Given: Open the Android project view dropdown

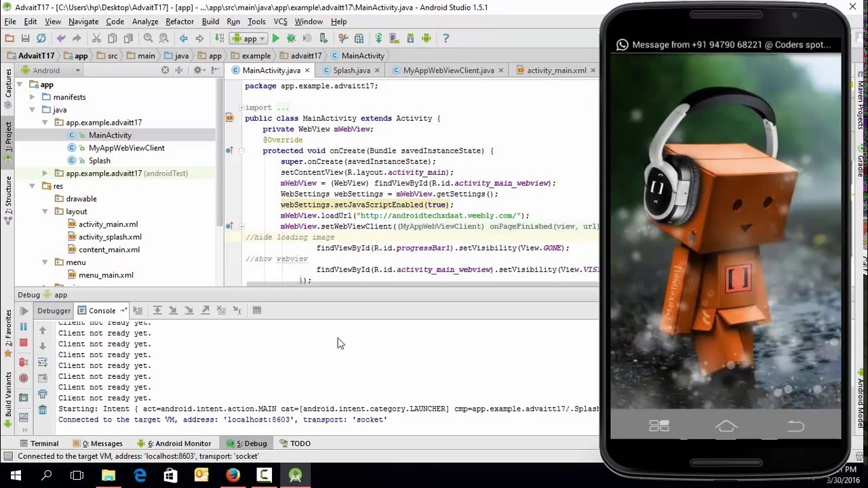Looking at the screenshot, I should [x=51, y=70].
